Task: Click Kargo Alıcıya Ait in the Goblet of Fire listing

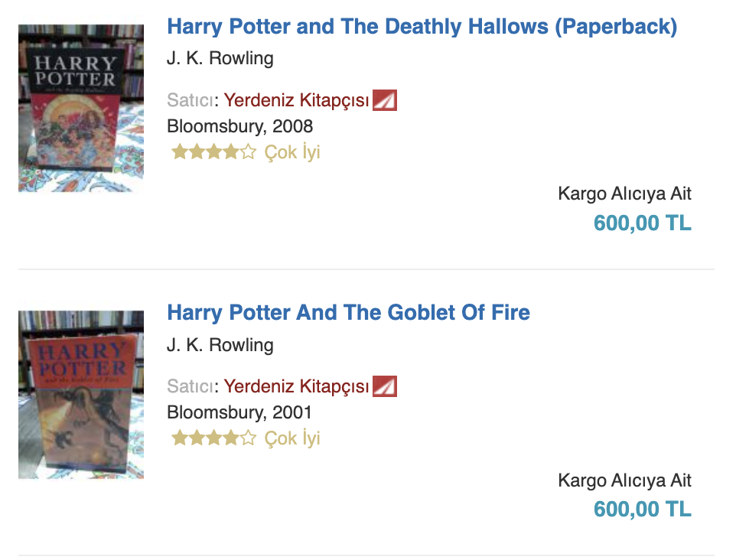Action: pos(624,480)
